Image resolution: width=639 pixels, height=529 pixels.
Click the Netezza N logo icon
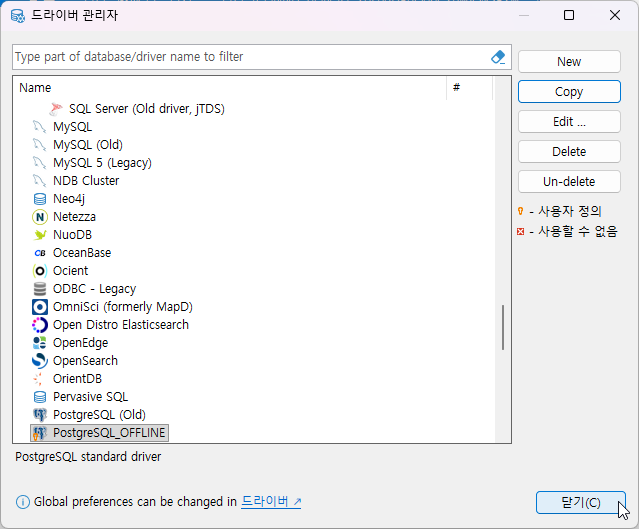tap(40, 217)
